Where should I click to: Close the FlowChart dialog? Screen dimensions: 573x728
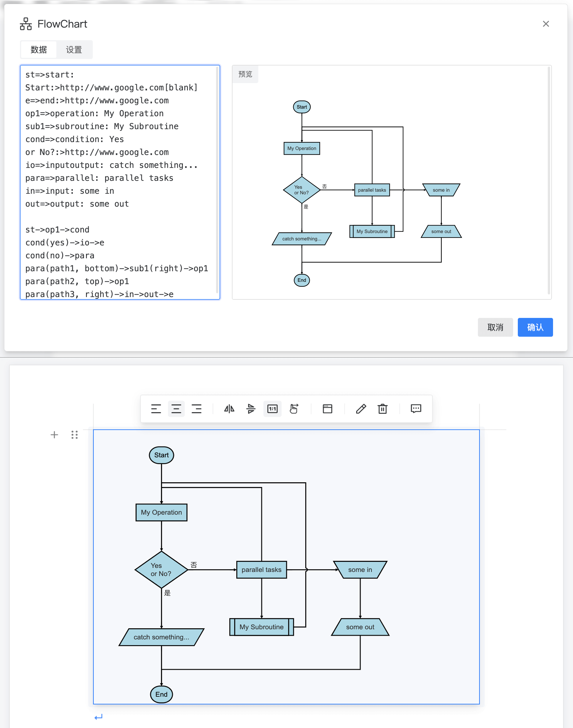click(x=546, y=24)
